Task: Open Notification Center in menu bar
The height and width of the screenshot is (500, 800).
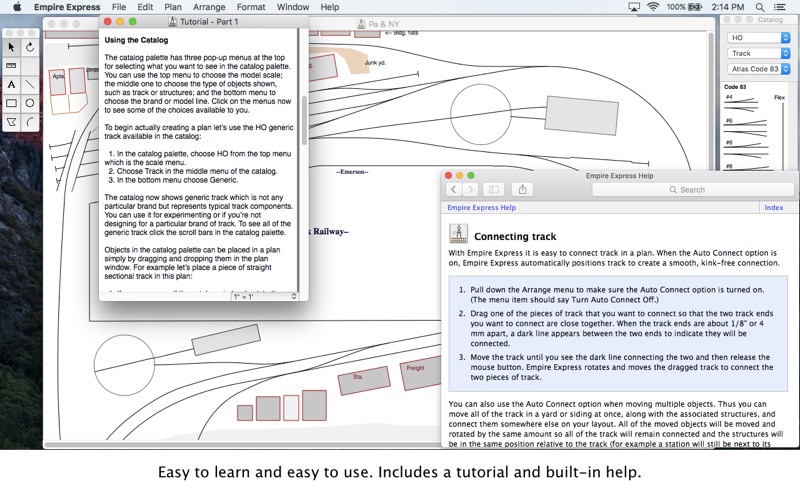Action: pos(780,7)
